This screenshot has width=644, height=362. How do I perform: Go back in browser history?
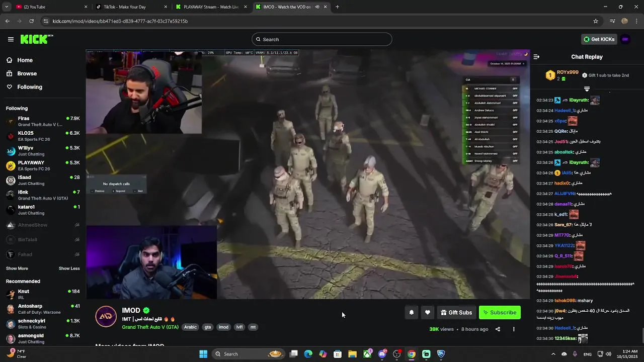click(7, 21)
